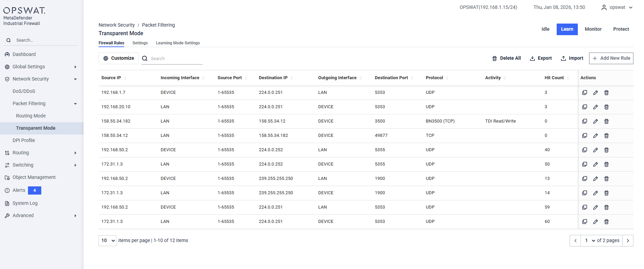This screenshot has width=644, height=269.
Task: Go to previous page of rules
Action: [x=575, y=241]
